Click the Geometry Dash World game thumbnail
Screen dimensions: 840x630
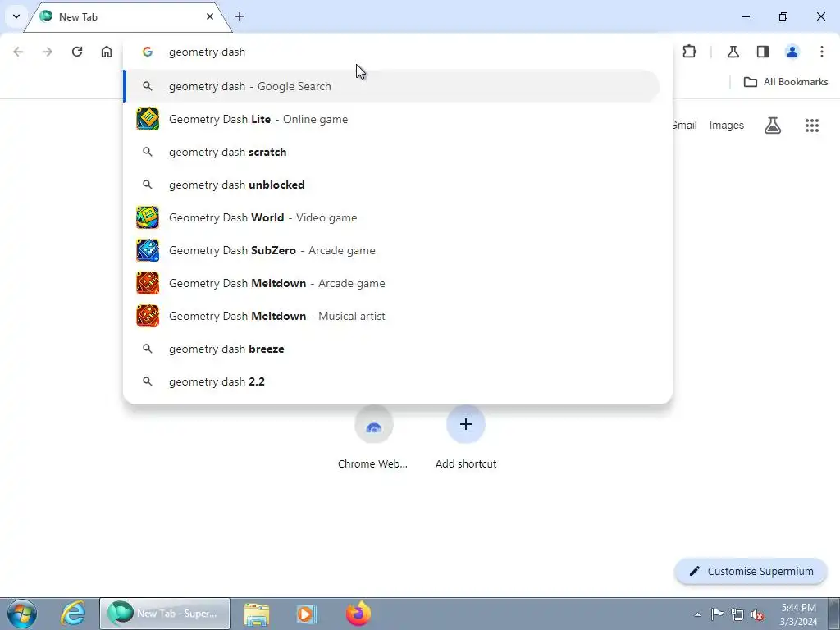click(148, 217)
